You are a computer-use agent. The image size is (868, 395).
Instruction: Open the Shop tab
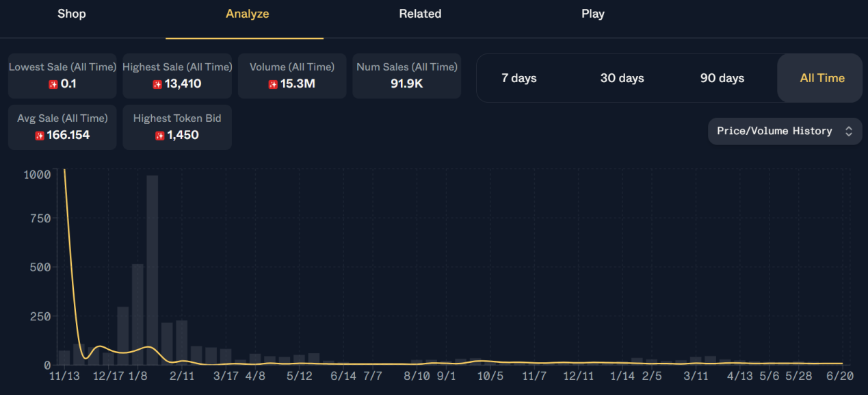pyautogui.click(x=72, y=14)
